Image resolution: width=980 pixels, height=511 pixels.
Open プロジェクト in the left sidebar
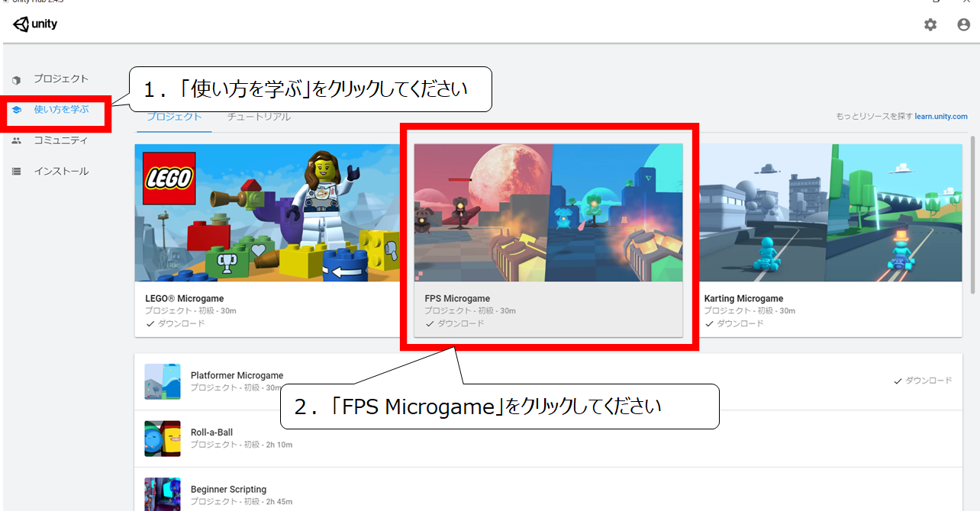click(x=61, y=79)
